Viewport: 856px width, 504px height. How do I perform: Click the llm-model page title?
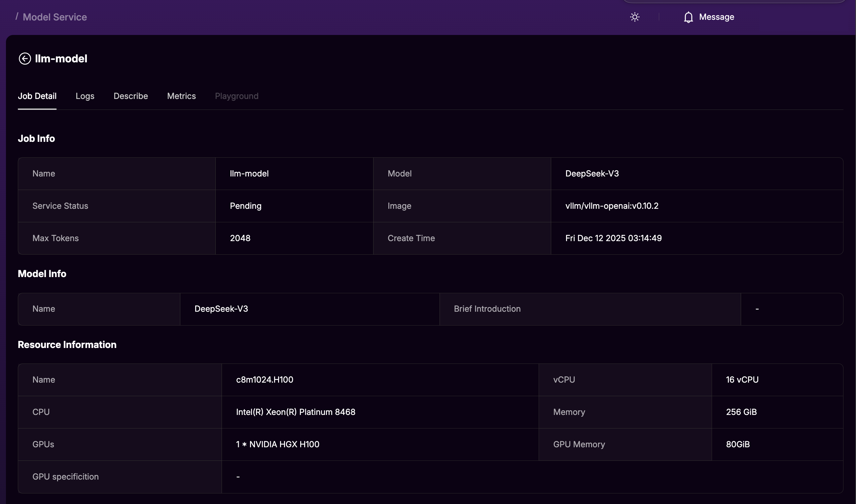point(61,58)
